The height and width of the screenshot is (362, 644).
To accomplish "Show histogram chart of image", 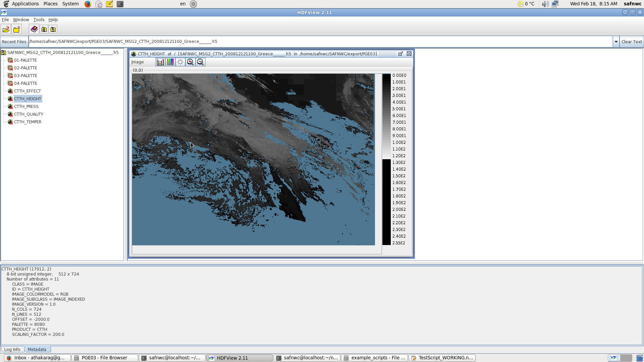I will click(160, 62).
